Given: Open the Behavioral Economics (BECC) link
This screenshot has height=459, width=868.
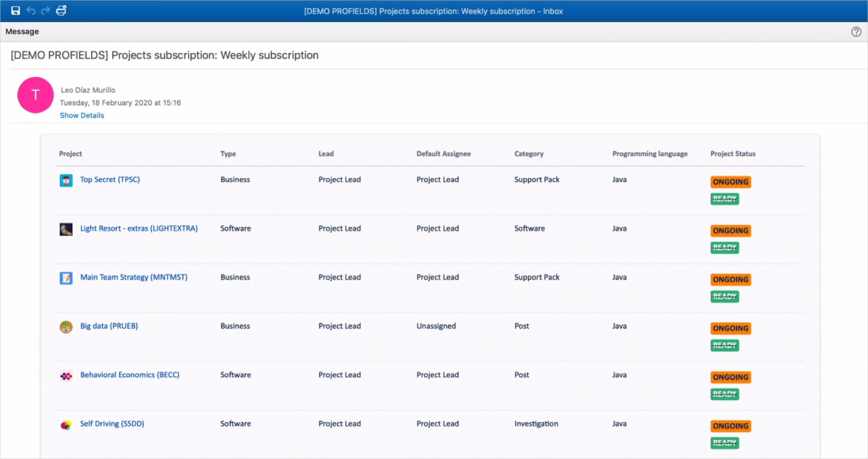Looking at the screenshot, I should pos(130,375).
